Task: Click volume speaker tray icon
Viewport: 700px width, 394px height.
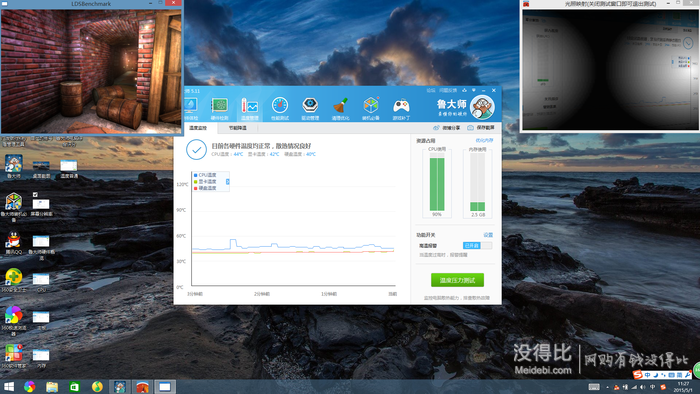Action: pos(642,387)
